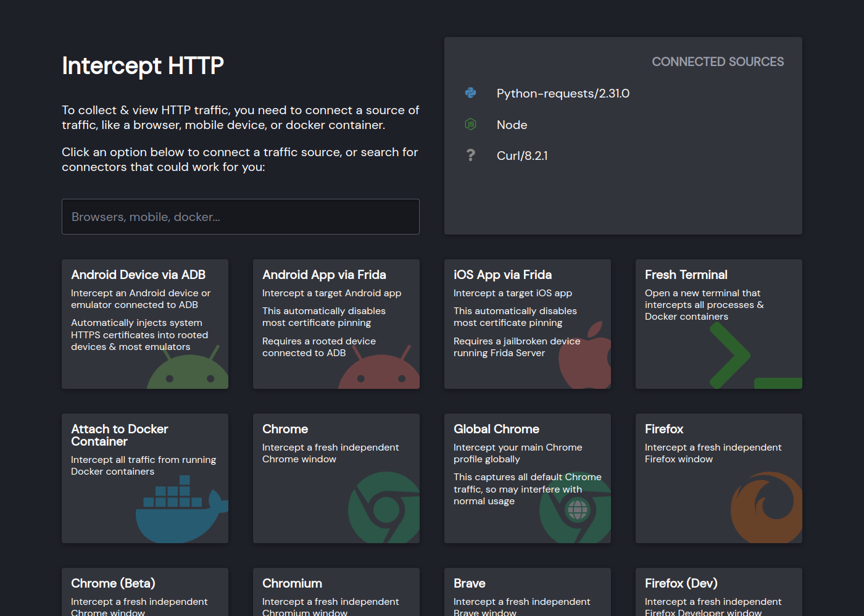Click the Curl/8.2.1 connected source

tap(522, 156)
